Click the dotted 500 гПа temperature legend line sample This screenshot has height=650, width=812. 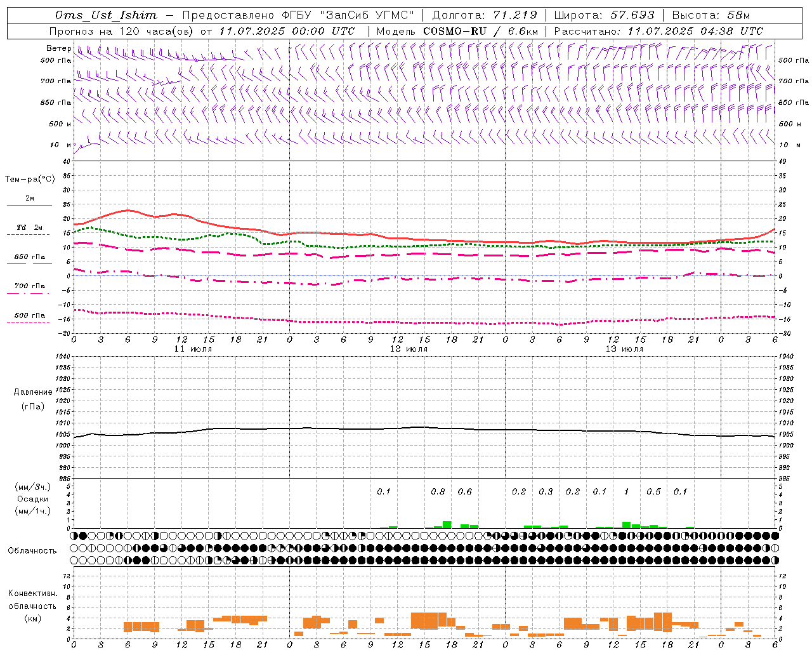[29, 322]
